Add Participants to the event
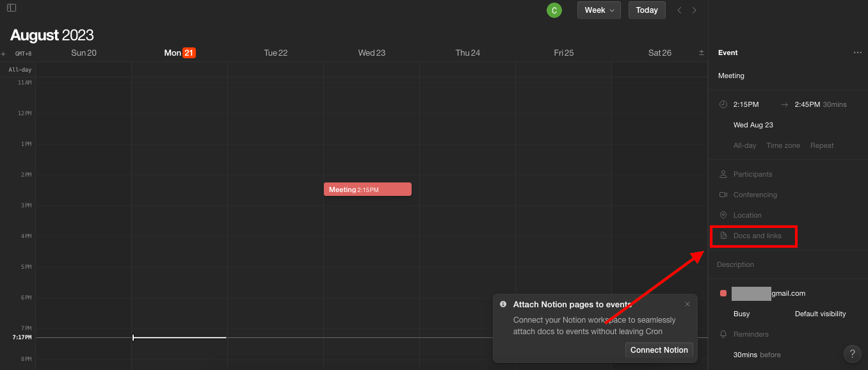 [753, 174]
